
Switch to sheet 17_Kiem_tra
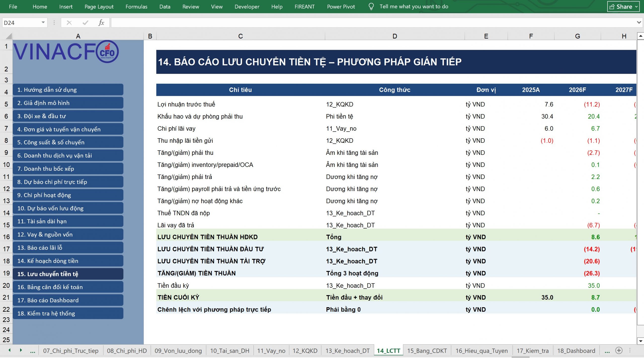click(x=533, y=351)
